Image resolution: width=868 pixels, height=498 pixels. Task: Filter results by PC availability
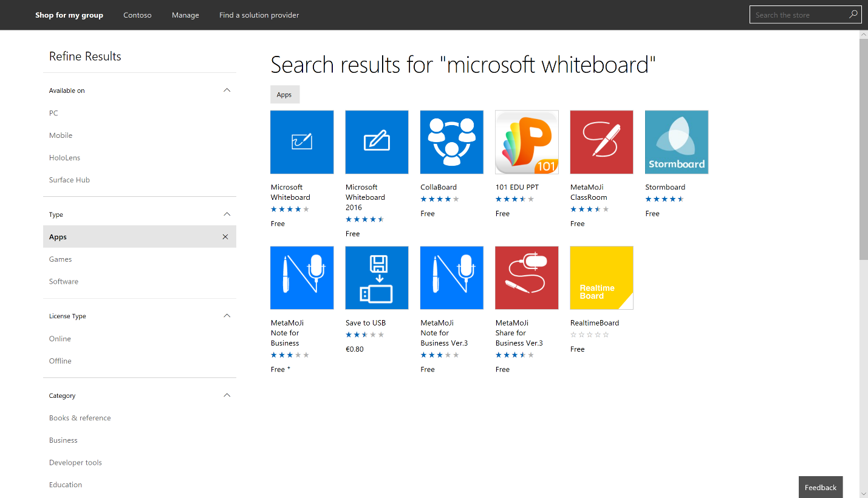(53, 112)
